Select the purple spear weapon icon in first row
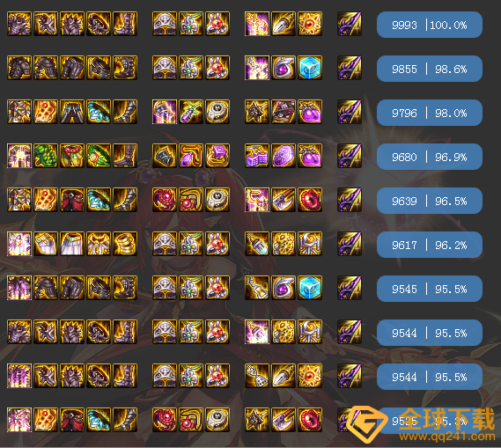 [x=350, y=24]
